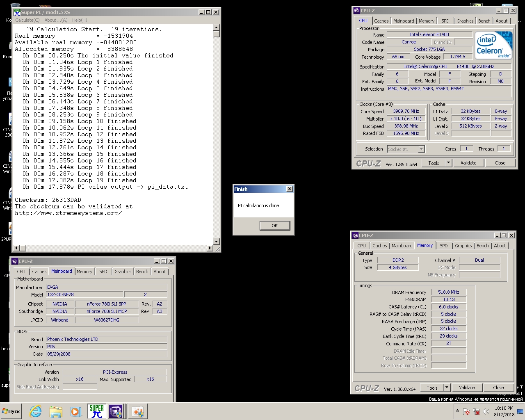Viewport: 525px width, 420px height.
Task: Click Super PI vertical scrollbar down arrow
Action: pyautogui.click(x=217, y=242)
